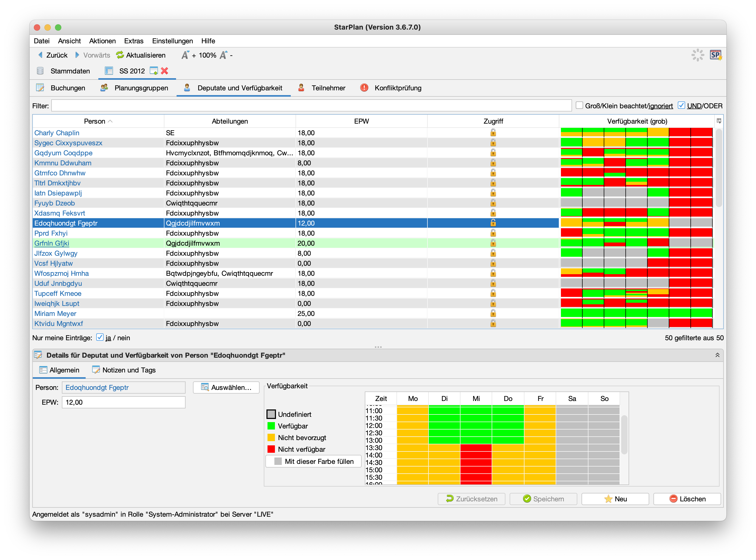Click the Zurück back arrow icon
The width and height of the screenshot is (756, 560).
pos(40,55)
